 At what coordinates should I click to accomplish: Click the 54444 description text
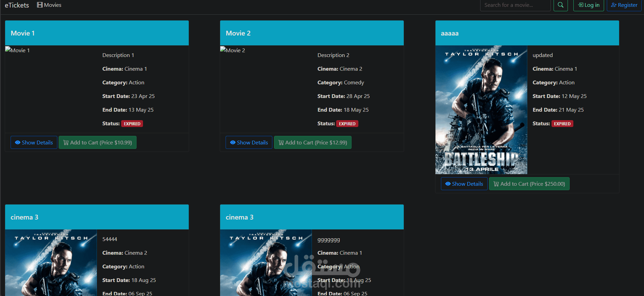tap(110, 239)
